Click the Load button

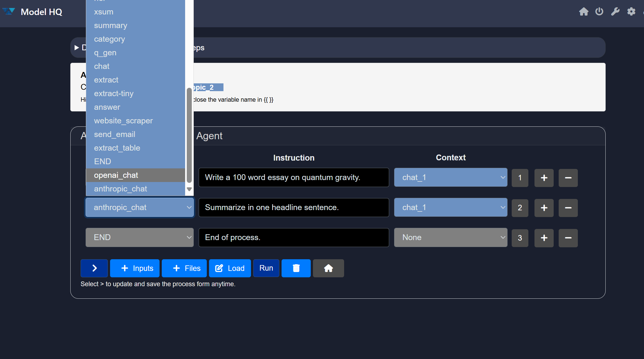230,268
